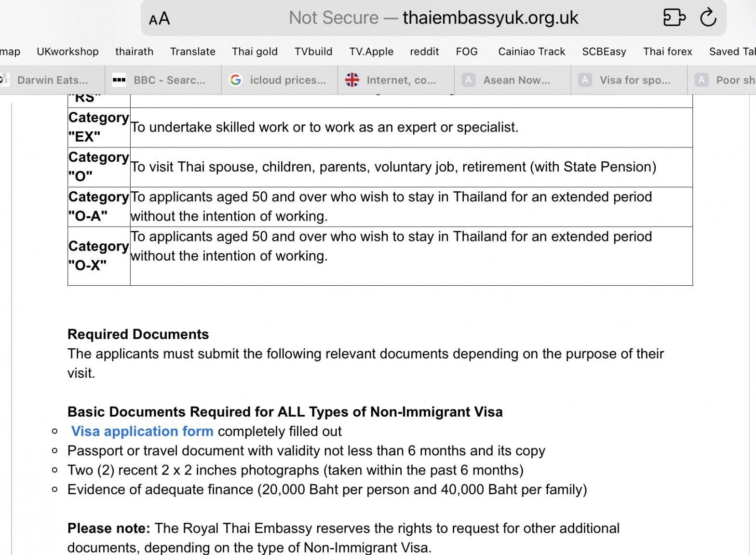Click the skilled work or expert description
Image resolution: width=756 pixels, height=555 pixels.
pos(324,127)
